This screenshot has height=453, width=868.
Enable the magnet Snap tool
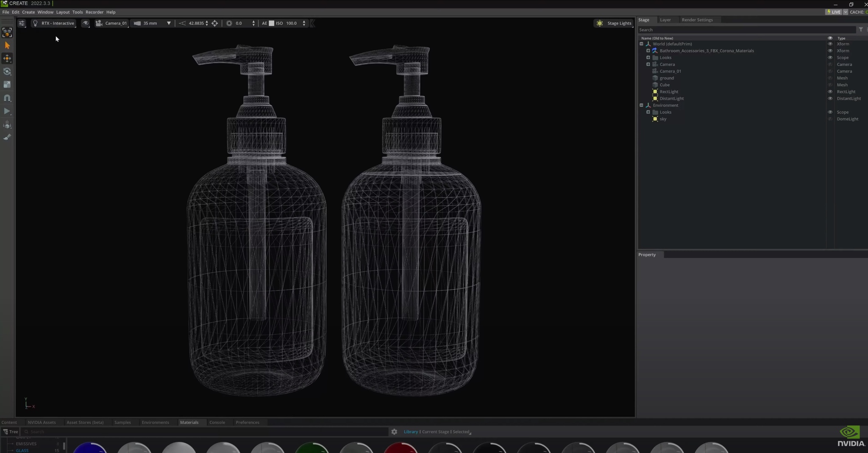click(7, 98)
